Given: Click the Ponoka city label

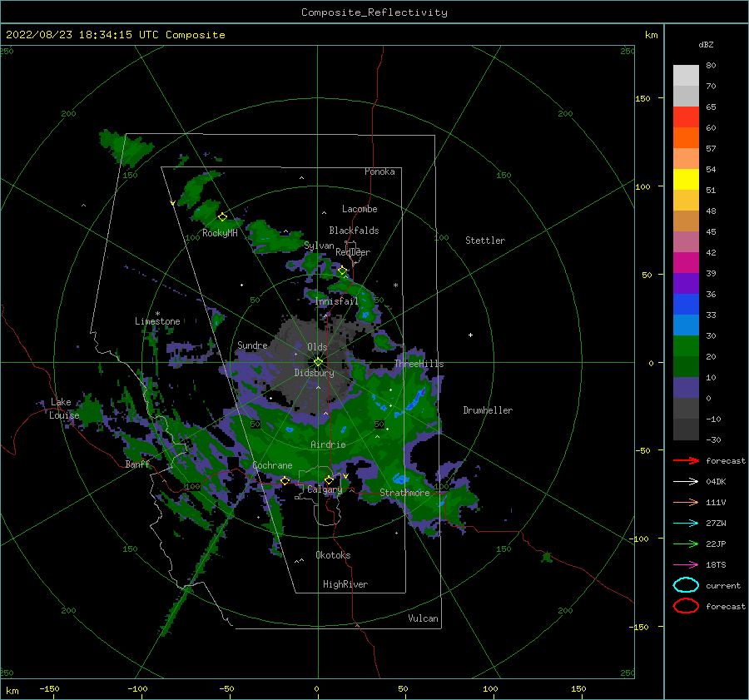Looking at the screenshot, I should pos(379,171).
